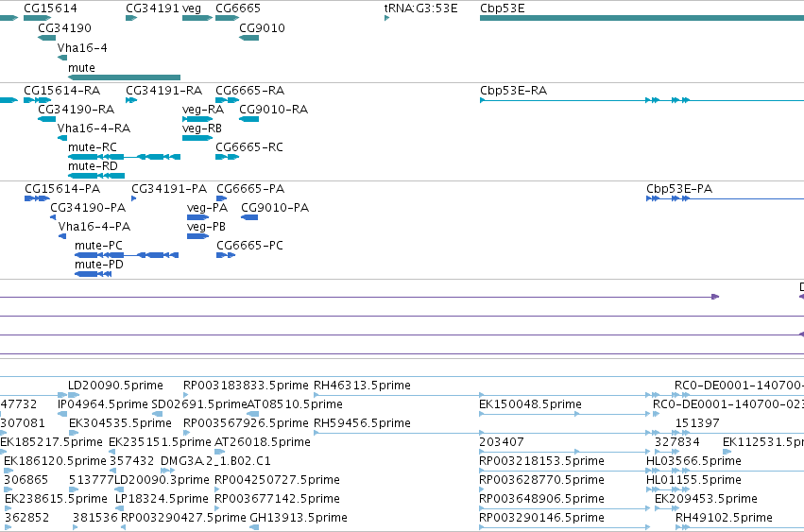Viewport: 804px width, 532px height.
Task: Click the AT26018.5prime EST label
Action: [263, 442]
